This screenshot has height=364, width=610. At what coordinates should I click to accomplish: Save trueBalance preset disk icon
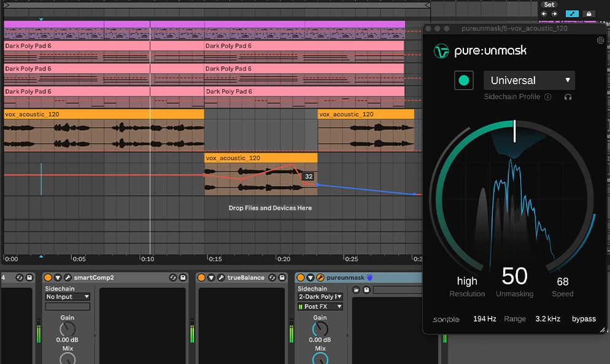click(x=282, y=277)
